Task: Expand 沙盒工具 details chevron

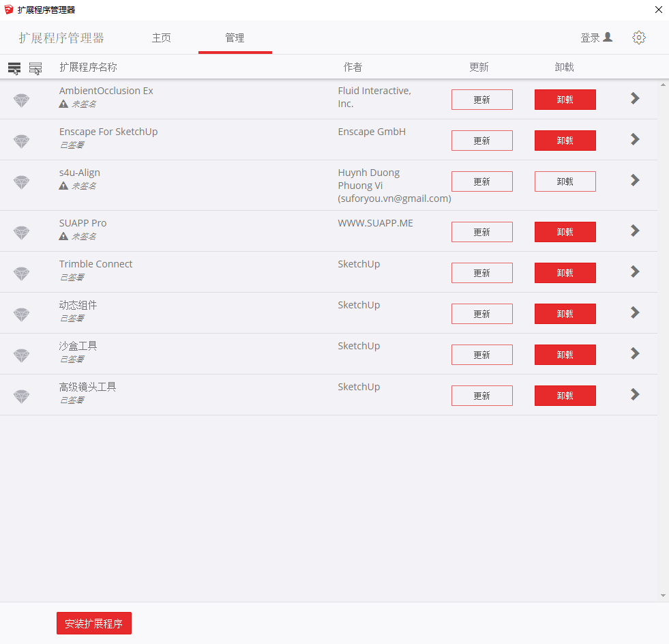Action: coord(635,353)
